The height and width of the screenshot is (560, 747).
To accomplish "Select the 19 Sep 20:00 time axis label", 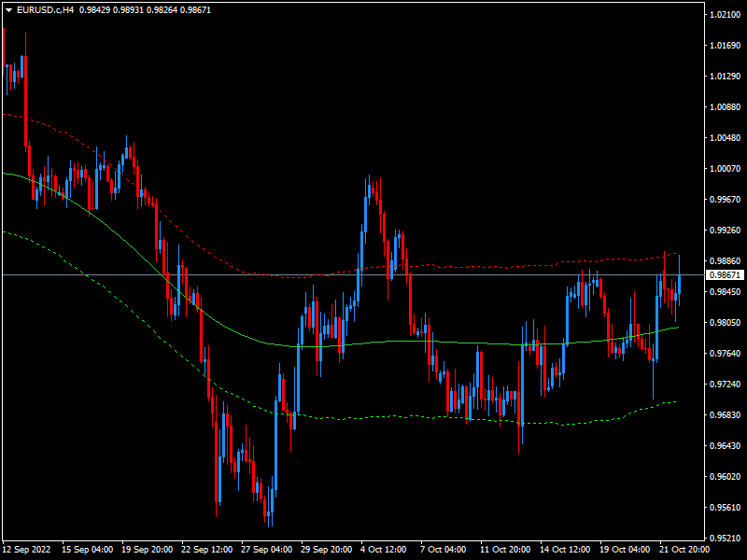I will point(148,550).
